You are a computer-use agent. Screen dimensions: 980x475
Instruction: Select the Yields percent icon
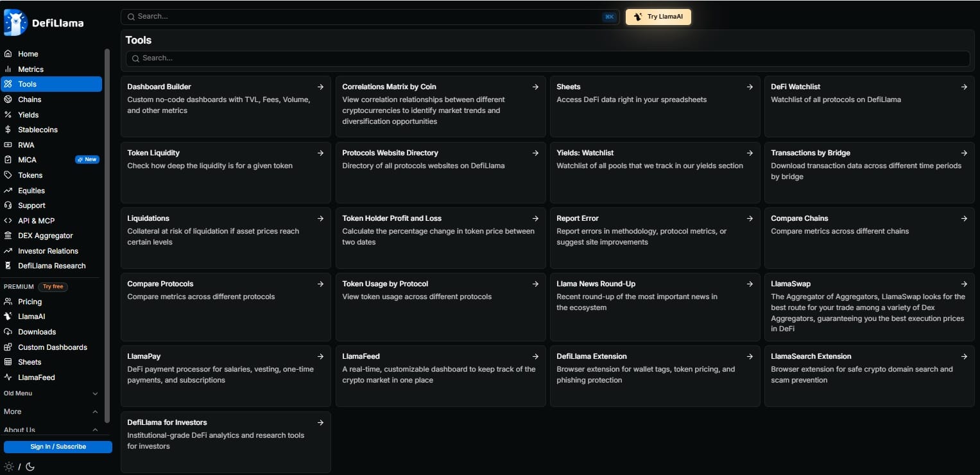pos(8,115)
